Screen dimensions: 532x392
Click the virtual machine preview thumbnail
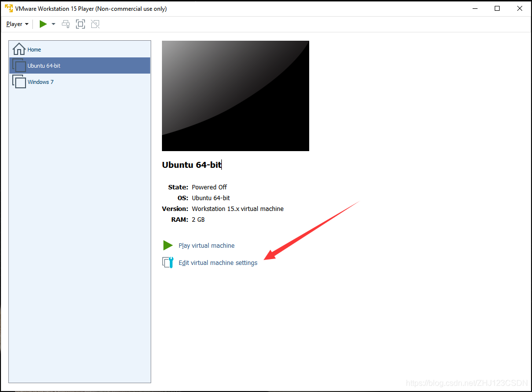236,96
